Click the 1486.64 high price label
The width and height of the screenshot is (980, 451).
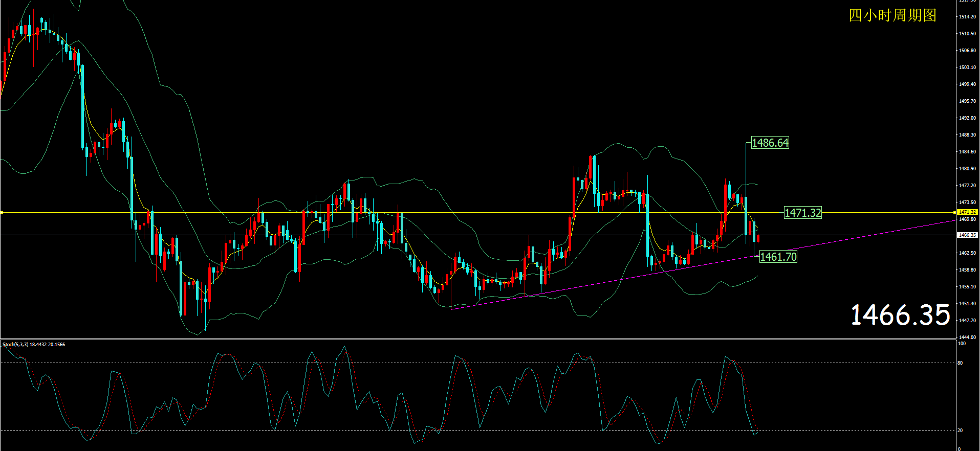click(770, 143)
